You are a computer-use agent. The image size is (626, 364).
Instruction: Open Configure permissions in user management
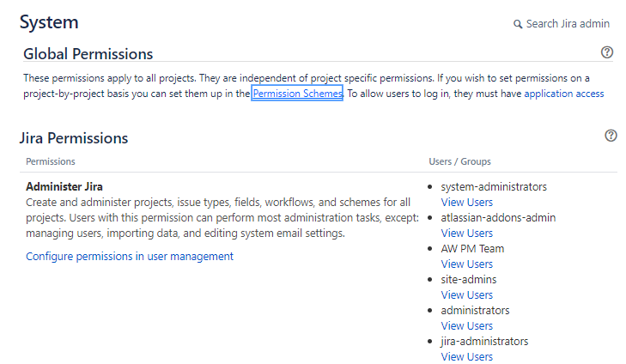point(130,256)
